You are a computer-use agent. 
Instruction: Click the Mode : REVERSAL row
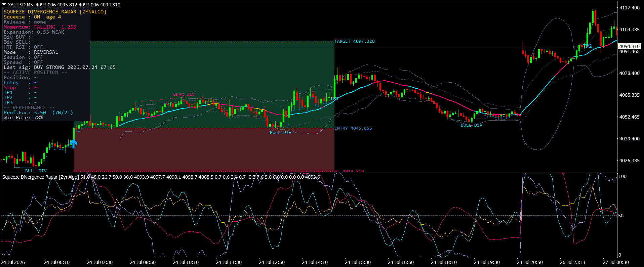[31, 52]
